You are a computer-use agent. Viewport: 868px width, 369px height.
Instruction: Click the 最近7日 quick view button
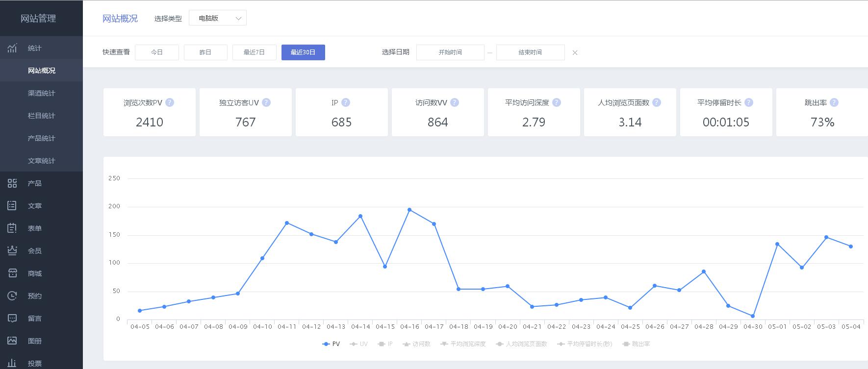click(254, 52)
